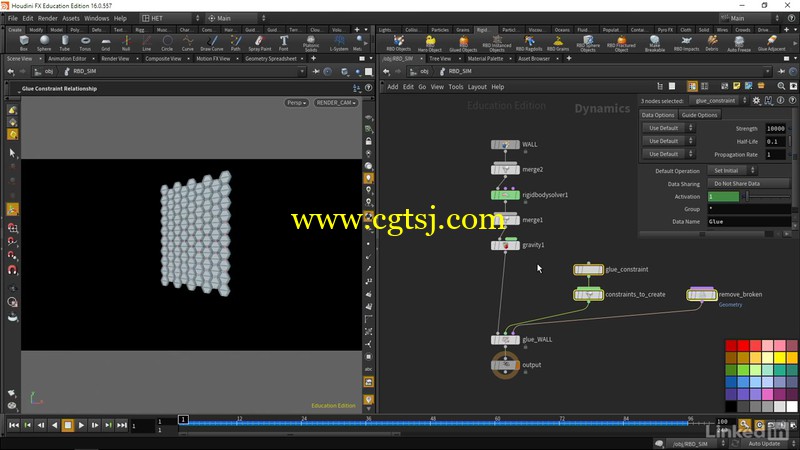Switch to the Tree View tab

point(440,59)
